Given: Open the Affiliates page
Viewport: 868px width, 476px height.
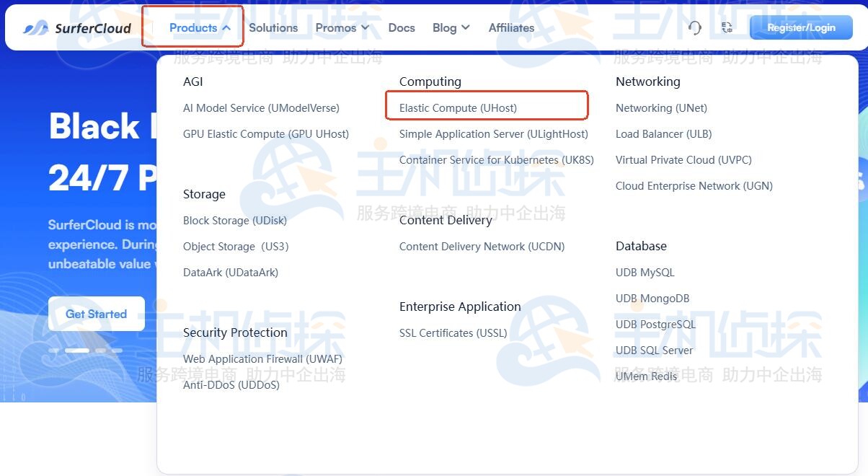Looking at the screenshot, I should (511, 27).
